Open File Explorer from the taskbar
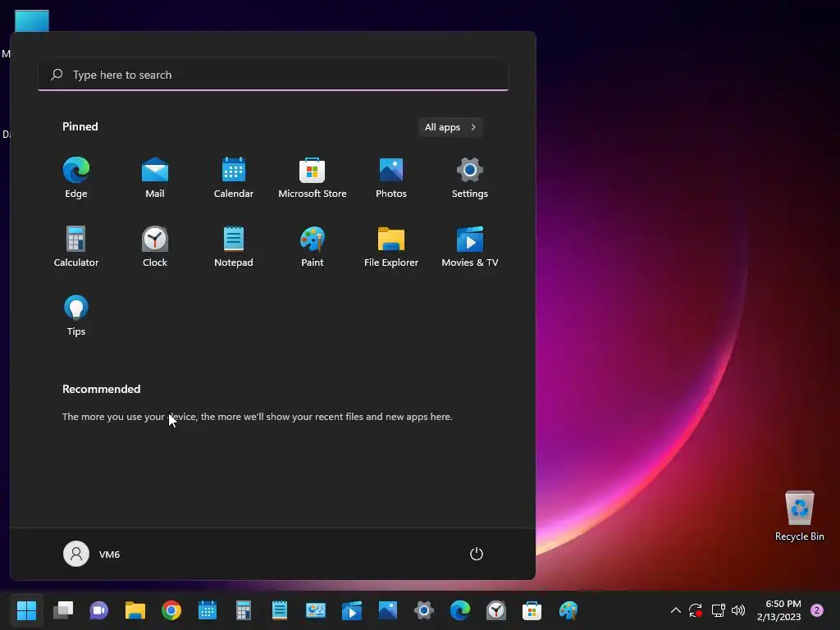 tap(135, 610)
